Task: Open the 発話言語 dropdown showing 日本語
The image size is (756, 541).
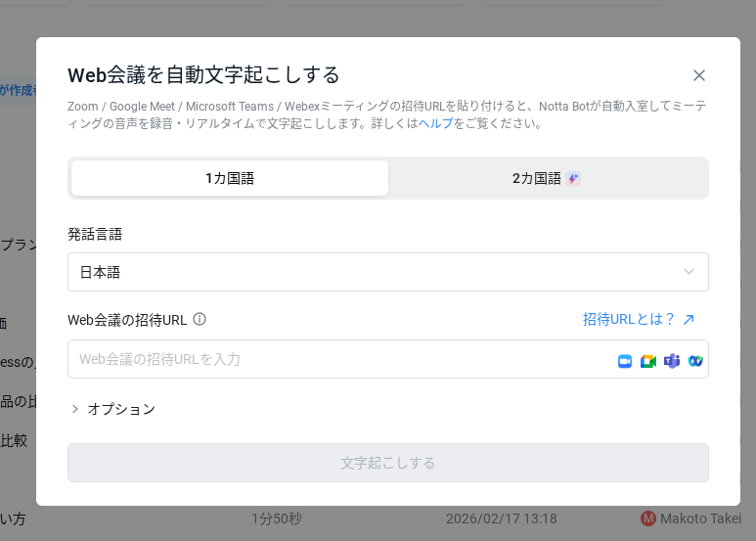Action: (x=387, y=272)
